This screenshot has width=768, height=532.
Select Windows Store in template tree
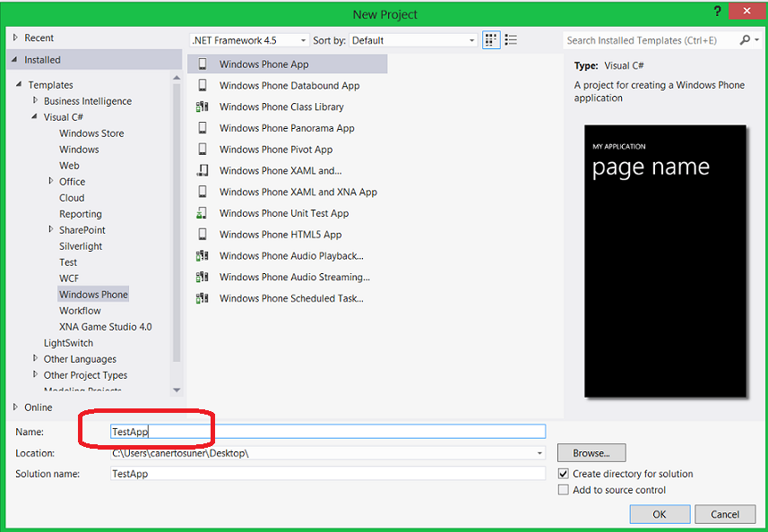pos(91,133)
